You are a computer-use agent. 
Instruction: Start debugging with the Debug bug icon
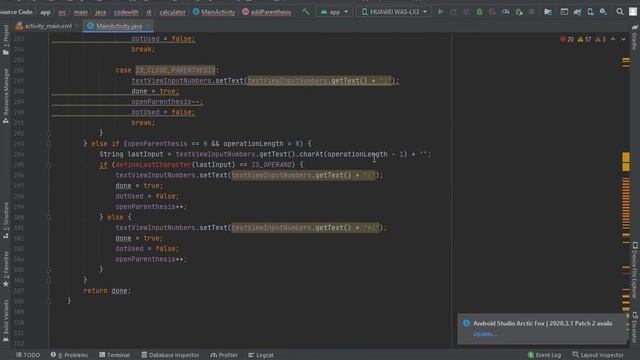click(x=480, y=12)
